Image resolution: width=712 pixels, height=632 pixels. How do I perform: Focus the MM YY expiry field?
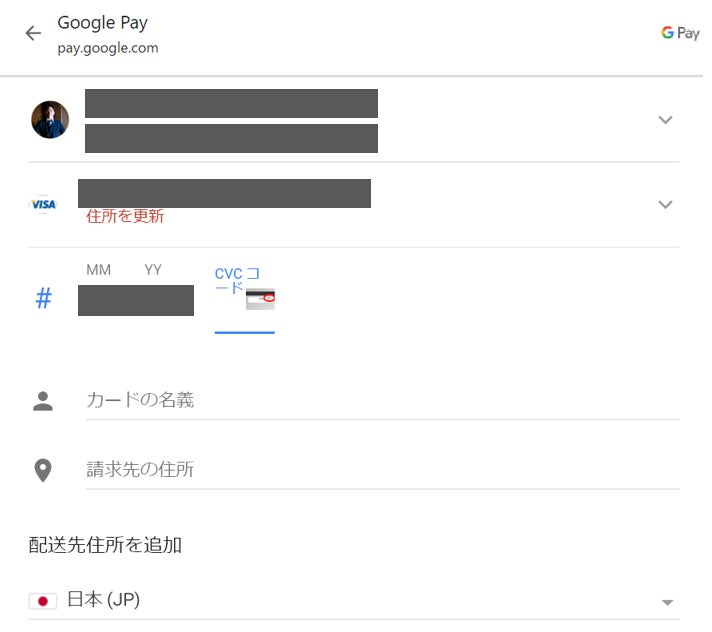coord(136,299)
